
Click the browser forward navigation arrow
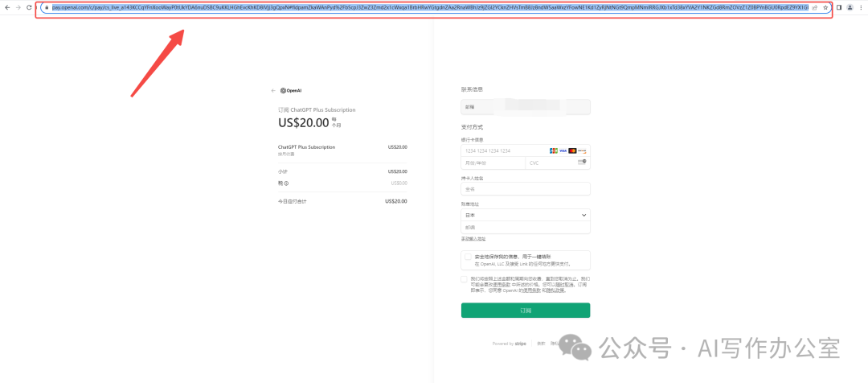pos(18,7)
